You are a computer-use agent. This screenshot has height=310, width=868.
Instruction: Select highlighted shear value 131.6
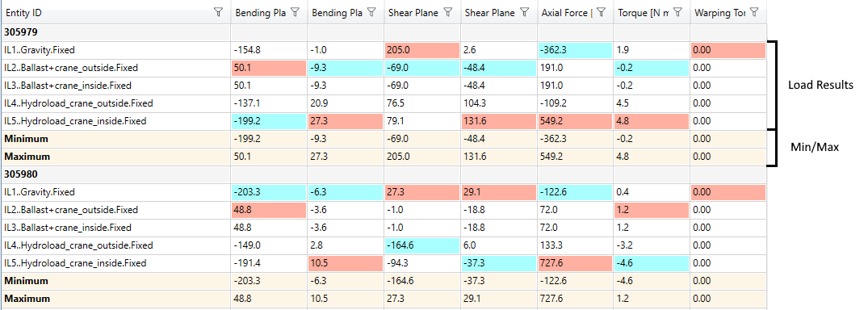coord(499,121)
